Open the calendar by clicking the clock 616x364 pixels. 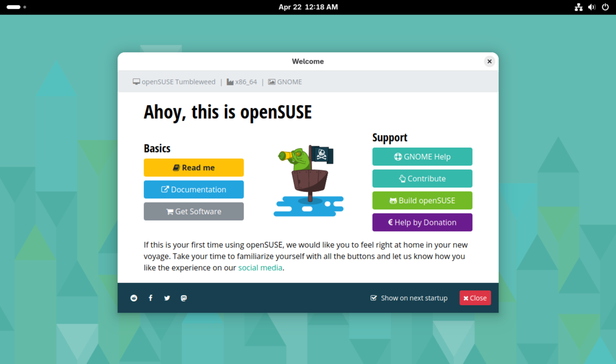click(x=308, y=7)
